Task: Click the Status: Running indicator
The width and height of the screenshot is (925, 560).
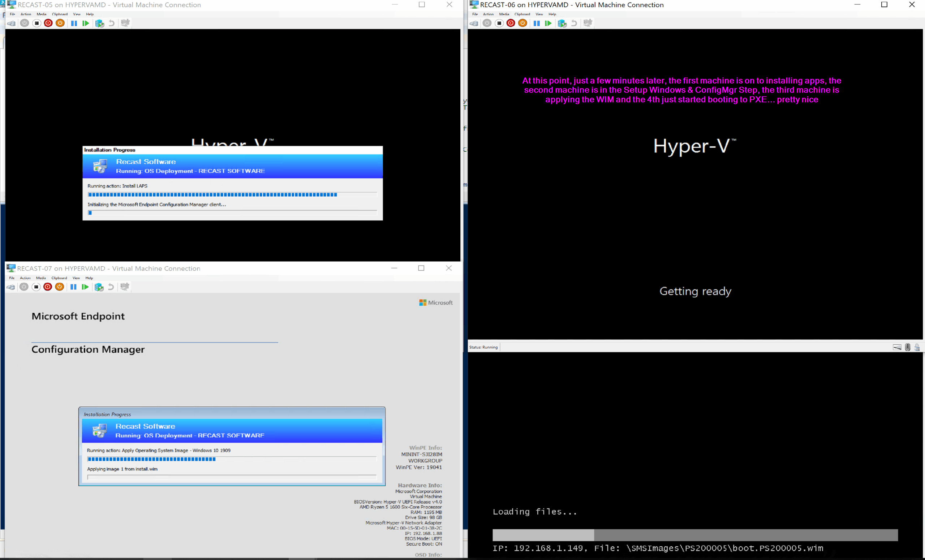Action: pyautogui.click(x=483, y=347)
